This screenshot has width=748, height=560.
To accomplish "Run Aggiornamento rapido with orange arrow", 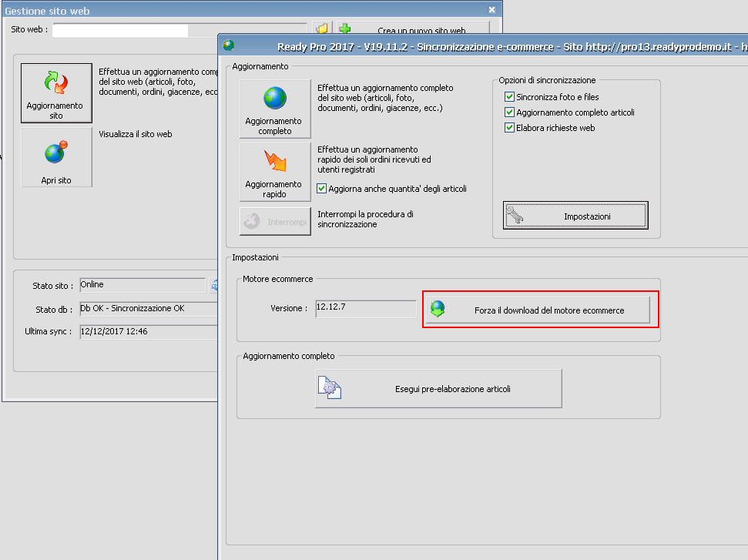I will 275,173.
